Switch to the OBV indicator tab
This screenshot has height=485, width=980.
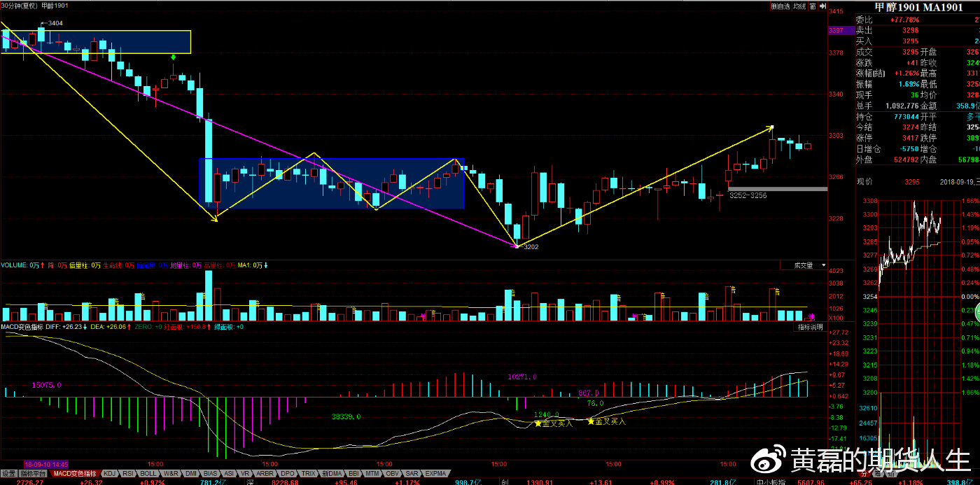pos(393,474)
